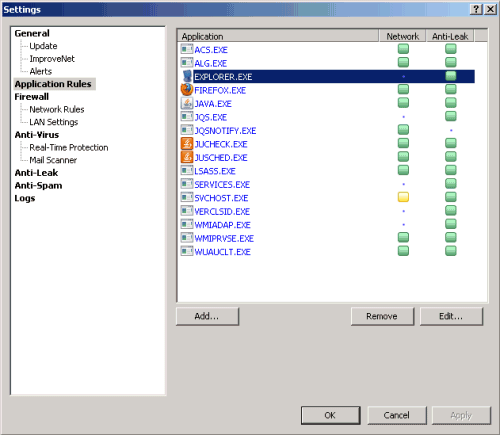The image size is (500, 435).
Task: Click the Firefox icon beside FIREFOX.EXE
Action: [x=187, y=90]
